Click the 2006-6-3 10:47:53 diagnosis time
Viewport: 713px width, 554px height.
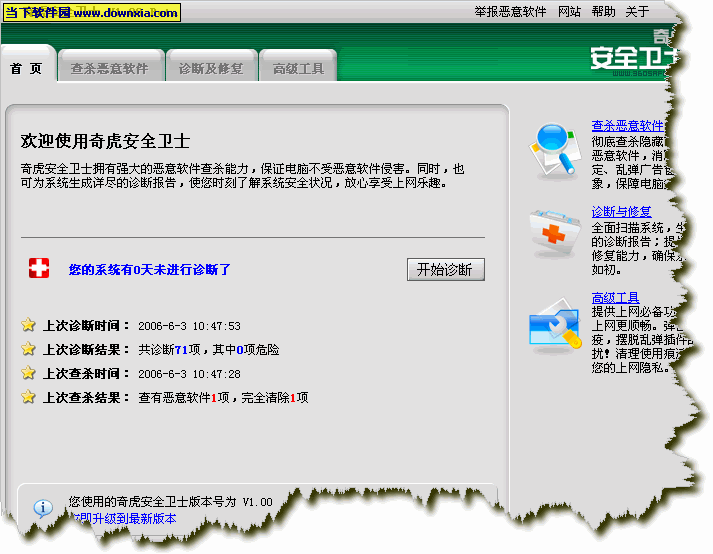pyautogui.click(x=189, y=326)
